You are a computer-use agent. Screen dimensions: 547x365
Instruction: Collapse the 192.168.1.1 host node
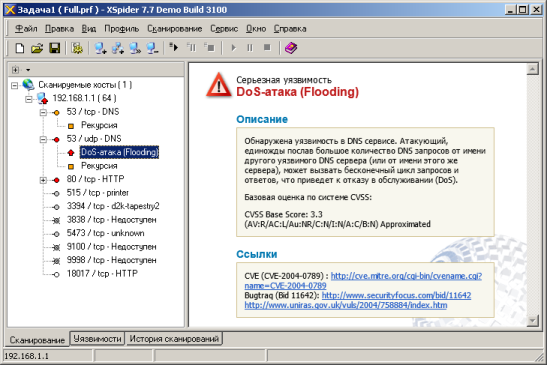[x=29, y=99]
